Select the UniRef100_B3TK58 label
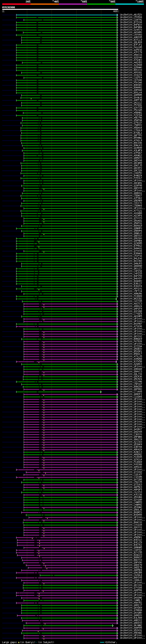The height and width of the screenshot is (644, 146). pyautogui.click(x=131, y=361)
